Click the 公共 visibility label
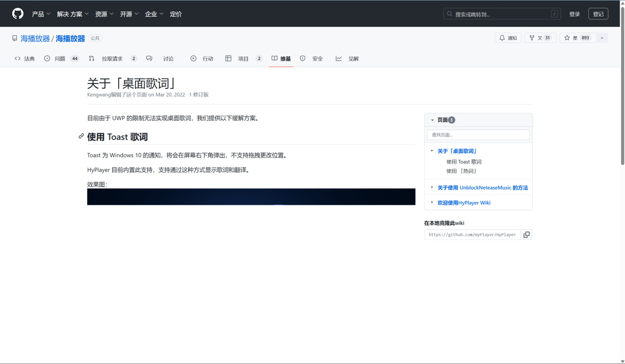The height and width of the screenshot is (364, 625). tap(95, 38)
